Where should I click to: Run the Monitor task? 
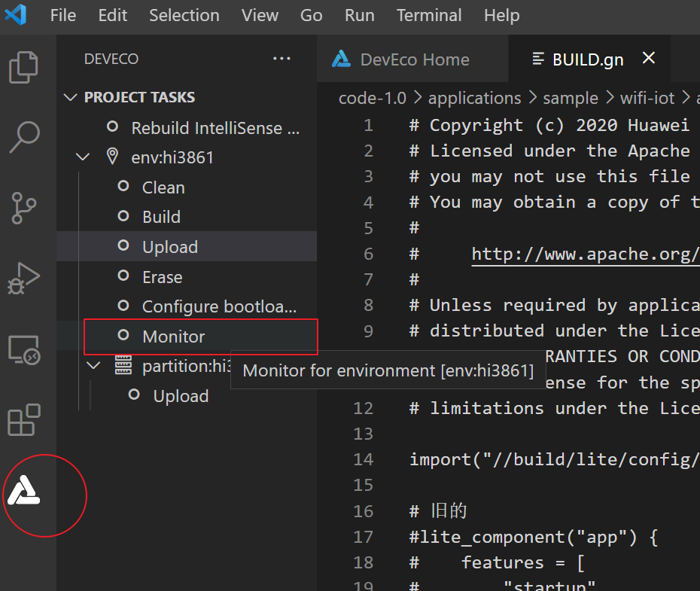[x=173, y=337]
